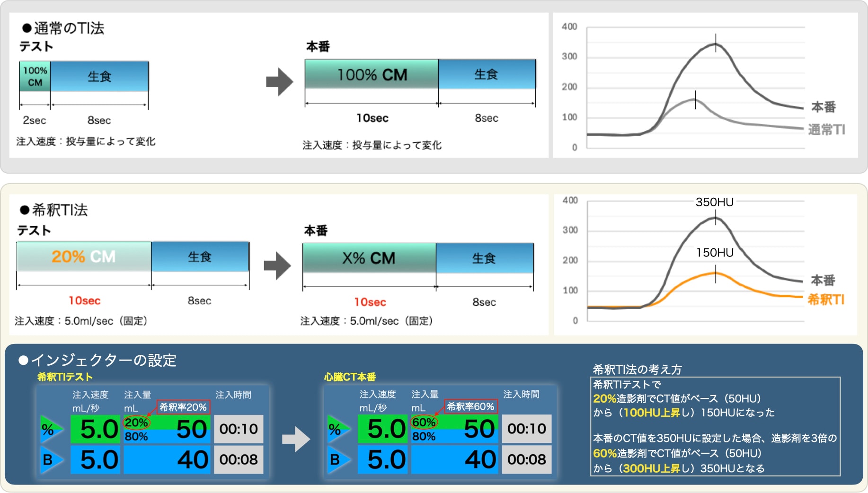Select the 希釈率20% label box
Image resolution: width=868 pixels, height=493 pixels.
[183, 407]
